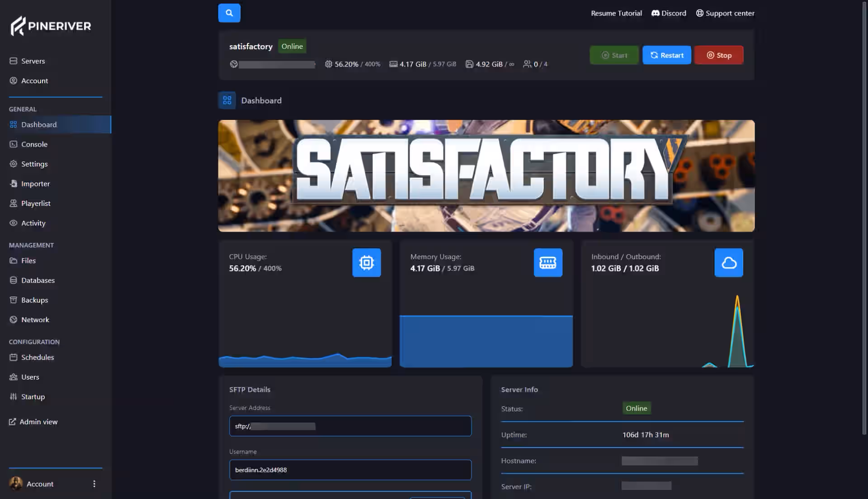Image resolution: width=868 pixels, height=499 pixels.
Task: Click the CPU chip icon in CPU Usage card
Action: click(367, 262)
